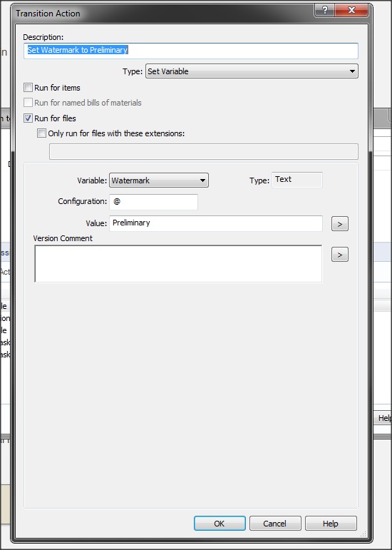This screenshot has width=392, height=550.
Task: Click the Configuration field
Action: [x=153, y=202]
